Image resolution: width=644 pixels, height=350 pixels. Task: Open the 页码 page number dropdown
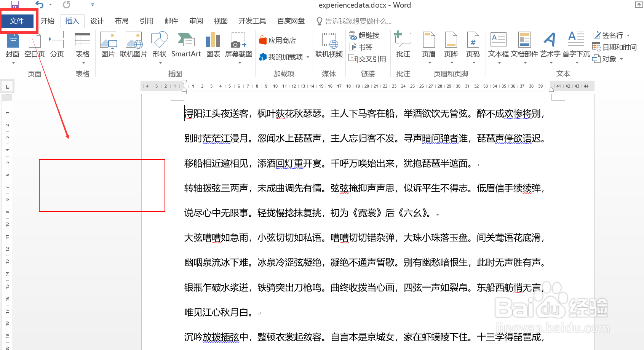tap(473, 48)
